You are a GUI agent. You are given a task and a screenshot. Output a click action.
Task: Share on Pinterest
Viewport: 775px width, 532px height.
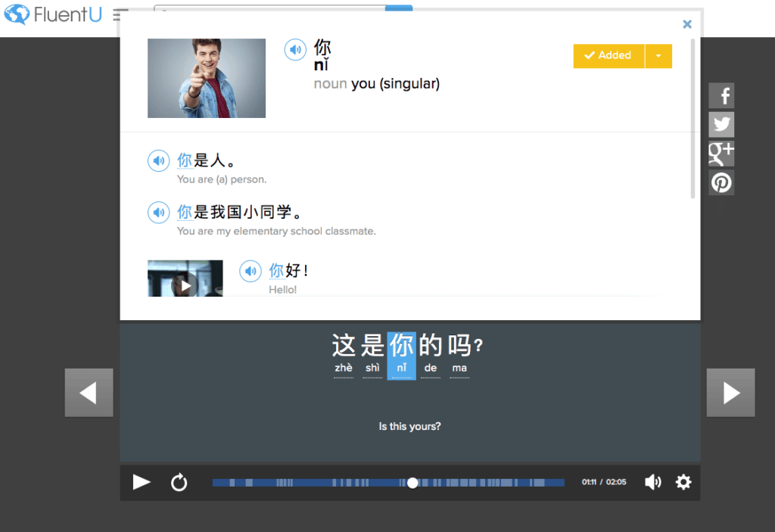(x=721, y=182)
